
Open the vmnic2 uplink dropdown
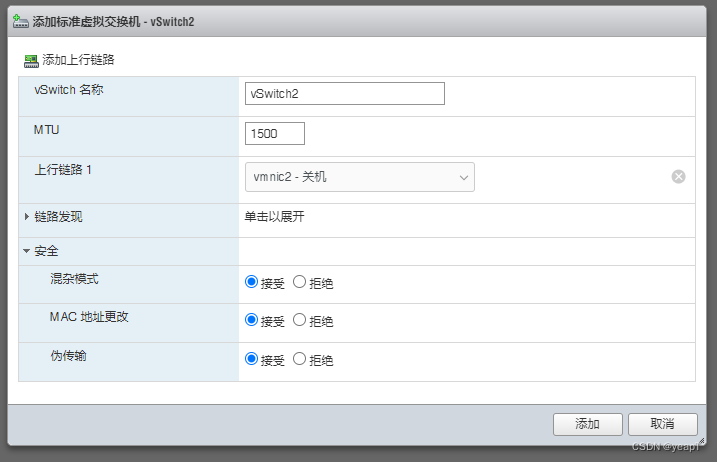(359, 177)
